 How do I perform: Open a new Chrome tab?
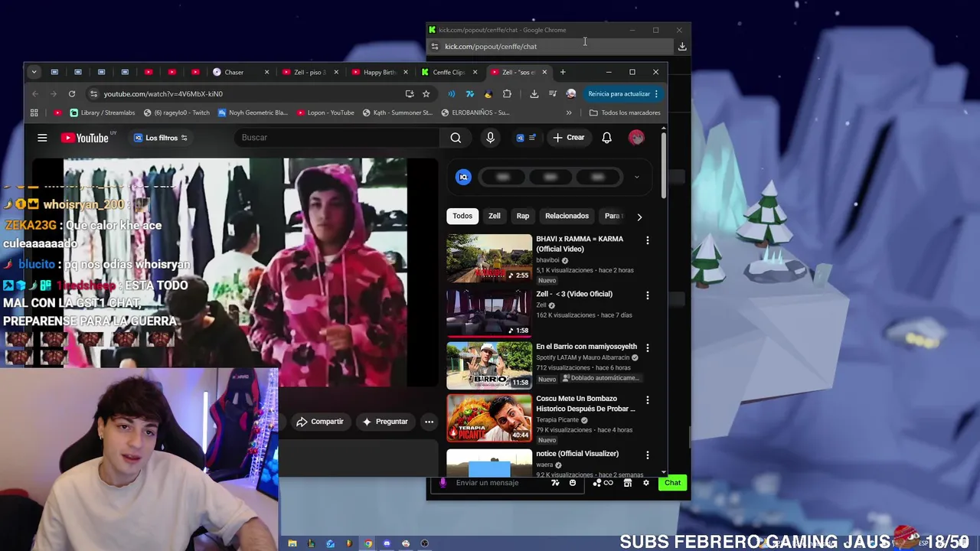[x=563, y=72]
